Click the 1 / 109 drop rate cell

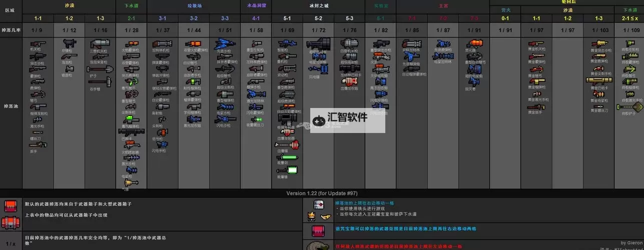(x=629, y=30)
